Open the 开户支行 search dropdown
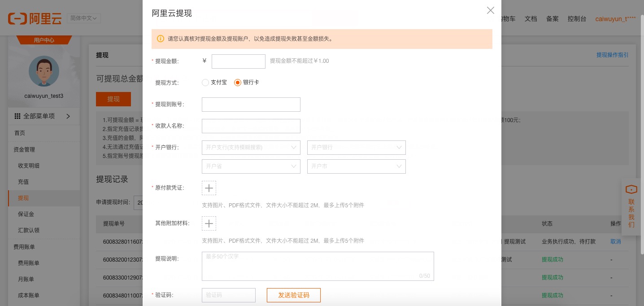644x306 pixels. (x=251, y=148)
